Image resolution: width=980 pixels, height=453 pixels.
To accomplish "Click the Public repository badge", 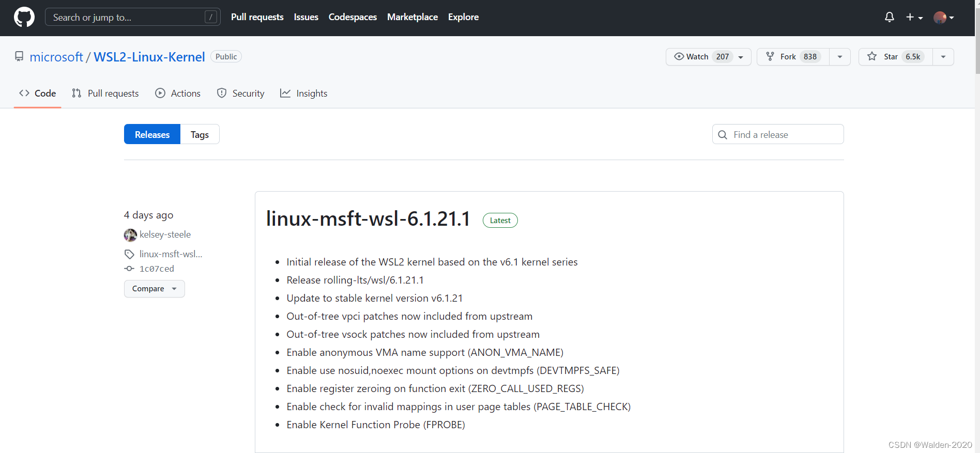I will tap(226, 57).
